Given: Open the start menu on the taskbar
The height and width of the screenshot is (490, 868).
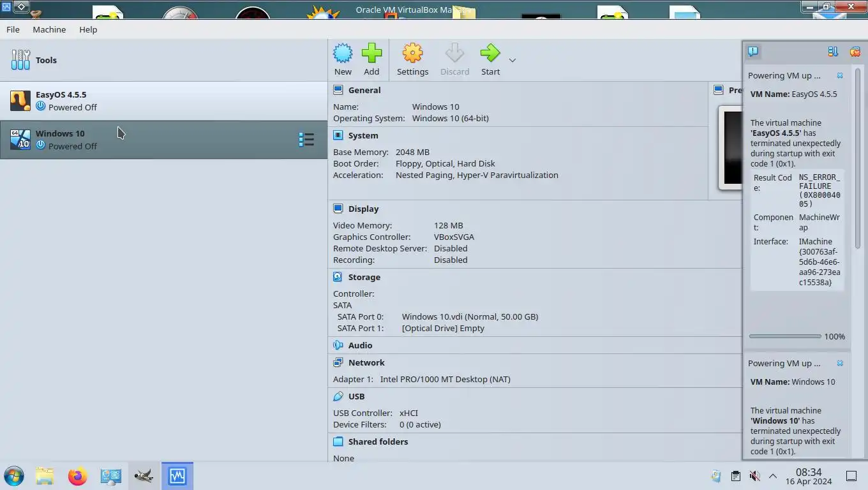Looking at the screenshot, I should tap(13, 476).
